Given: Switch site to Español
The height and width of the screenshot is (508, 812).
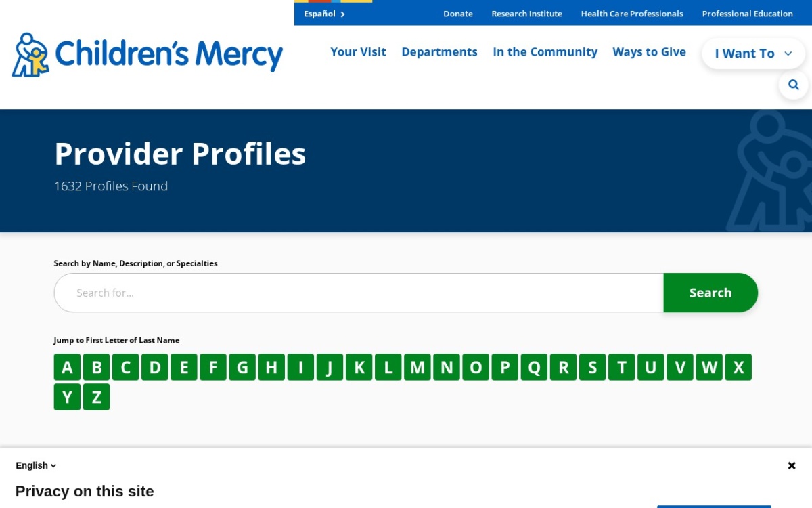Looking at the screenshot, I should [324, 14].
